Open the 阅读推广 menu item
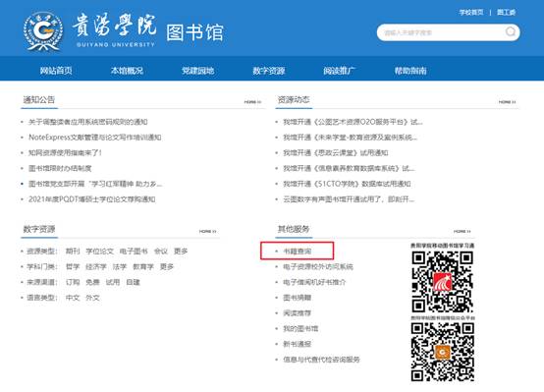This screenshot has height=392, width=544. click(340, 71)
